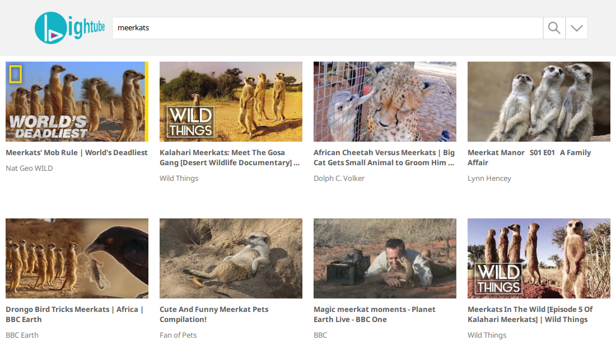Viewport: 616px width, 364px height.
Task: Open the Drongo bird video thumbnail
Action: 77,258
